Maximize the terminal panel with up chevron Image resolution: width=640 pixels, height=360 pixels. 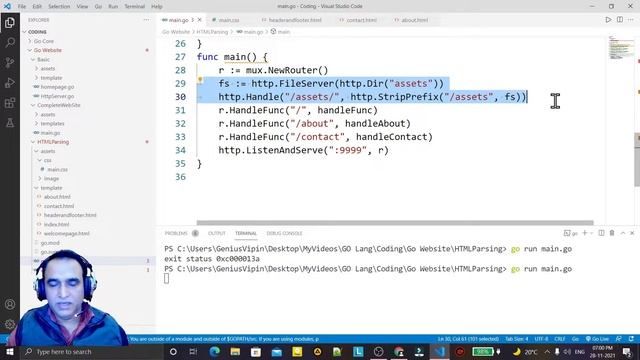pos(623,233)
